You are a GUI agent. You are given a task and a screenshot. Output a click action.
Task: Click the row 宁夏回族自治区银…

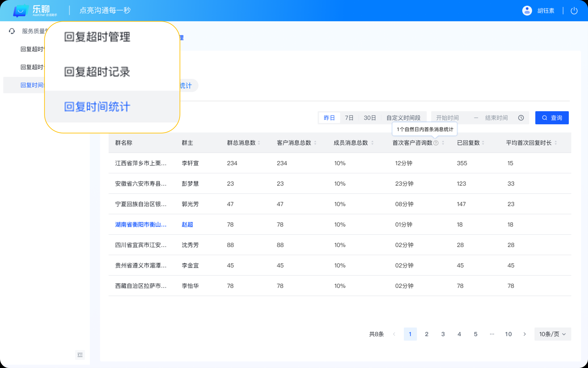[340, 204]
